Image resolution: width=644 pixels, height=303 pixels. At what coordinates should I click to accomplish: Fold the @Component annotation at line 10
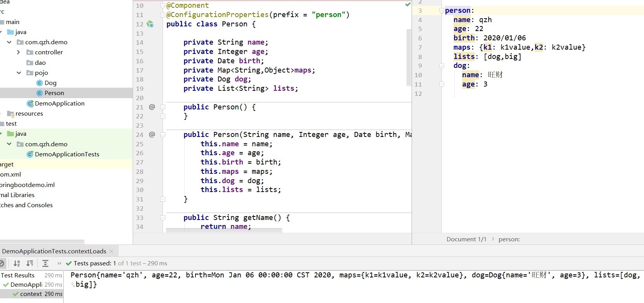(x=163, y=5)
